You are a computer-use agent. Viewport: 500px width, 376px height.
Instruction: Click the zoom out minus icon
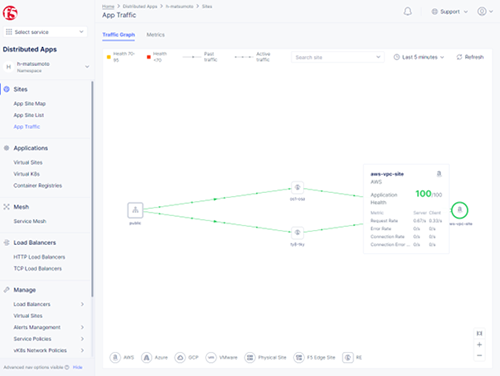pyautogui.click(x=479, y=355)
